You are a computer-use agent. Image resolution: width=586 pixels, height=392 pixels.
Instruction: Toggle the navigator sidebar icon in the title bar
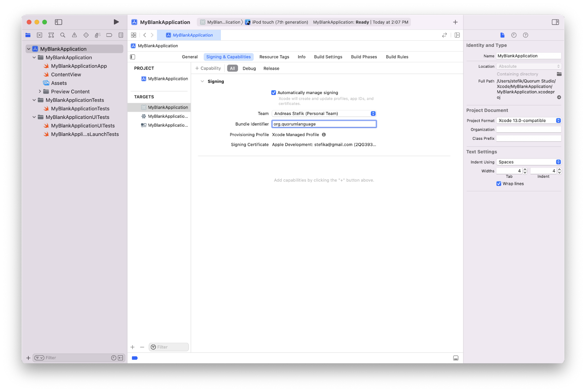pos(59,22)
